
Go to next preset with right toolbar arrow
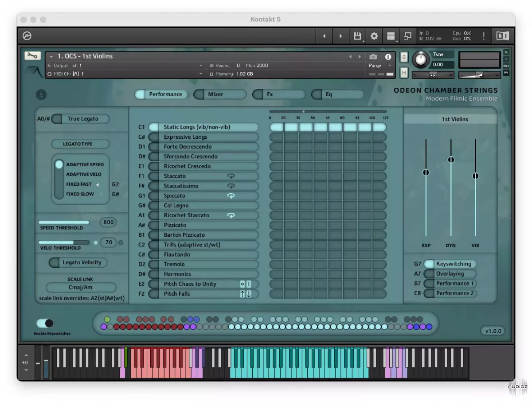pyautogui.click(x=340, y=36)
